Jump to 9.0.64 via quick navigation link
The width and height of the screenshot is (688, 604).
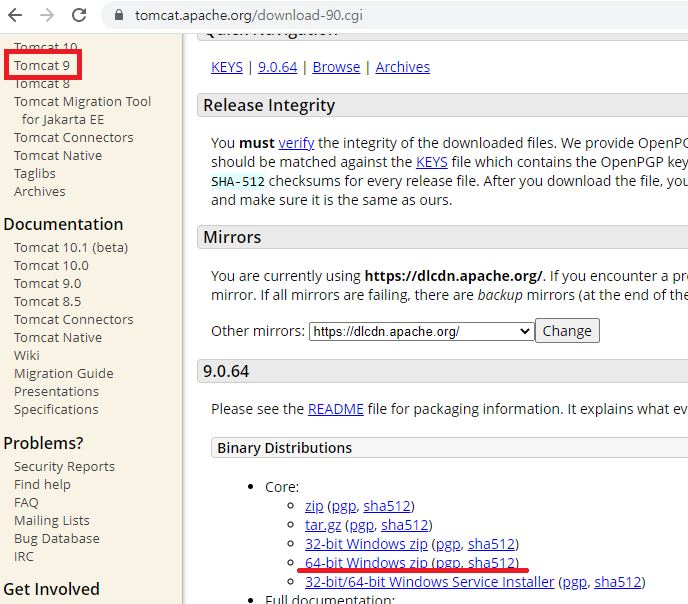click(x=277, y=67)
